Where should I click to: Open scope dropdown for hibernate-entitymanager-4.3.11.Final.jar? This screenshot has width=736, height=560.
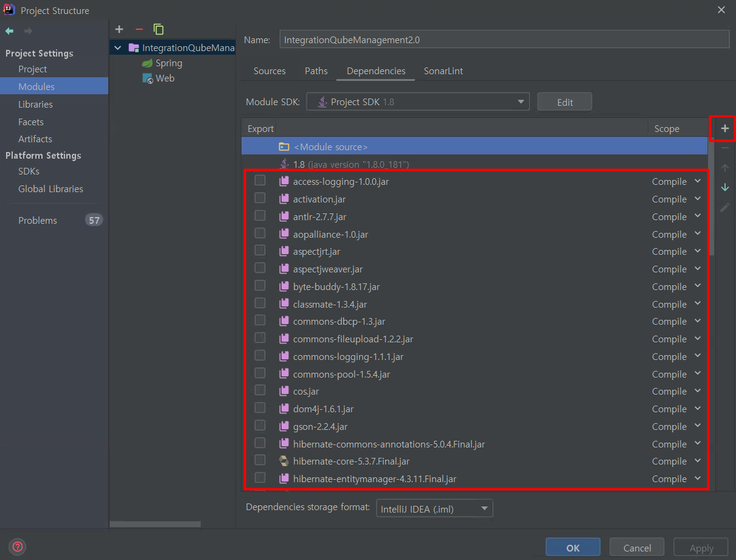tap(698, 478)
